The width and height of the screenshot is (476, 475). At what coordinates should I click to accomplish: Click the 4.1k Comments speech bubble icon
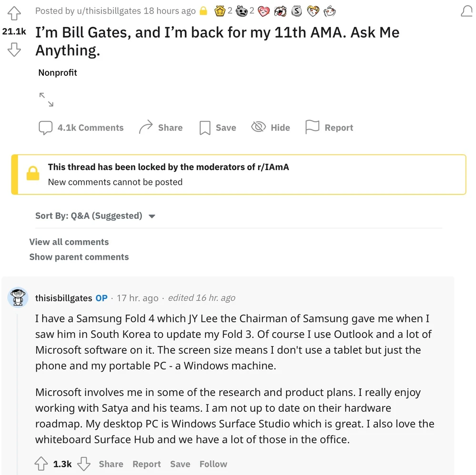coord(45,127)
